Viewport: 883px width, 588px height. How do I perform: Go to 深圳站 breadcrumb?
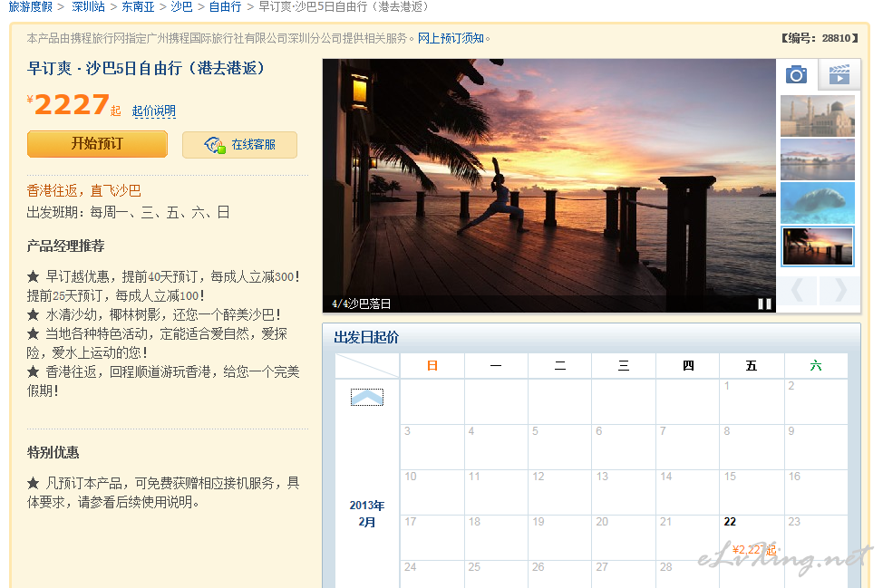(89, 6)
